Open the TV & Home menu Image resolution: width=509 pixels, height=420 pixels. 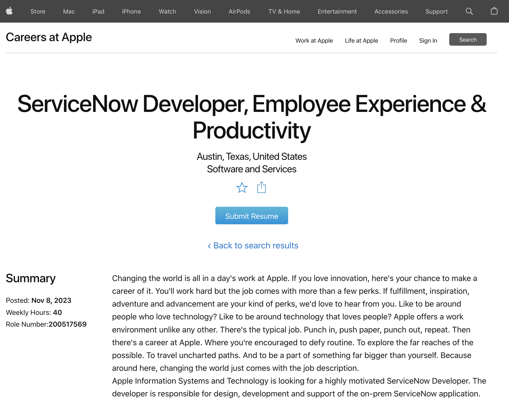(x=284, y=12)
